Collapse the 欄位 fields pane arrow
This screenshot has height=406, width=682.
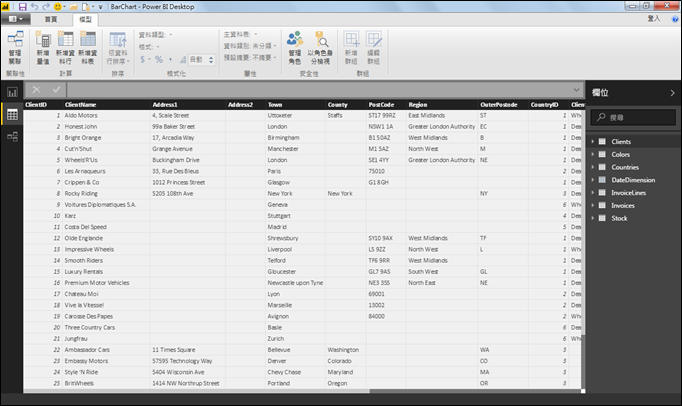(x=672, y=92)
